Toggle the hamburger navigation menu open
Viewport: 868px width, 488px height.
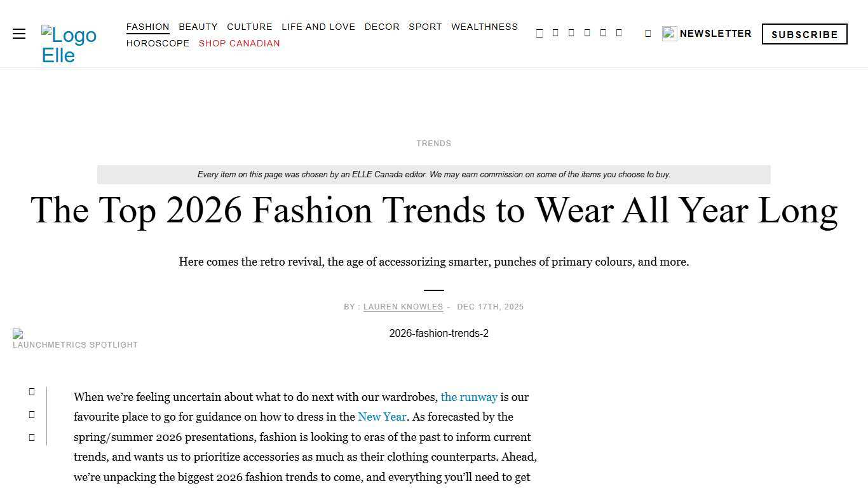[x=18, y=34]
